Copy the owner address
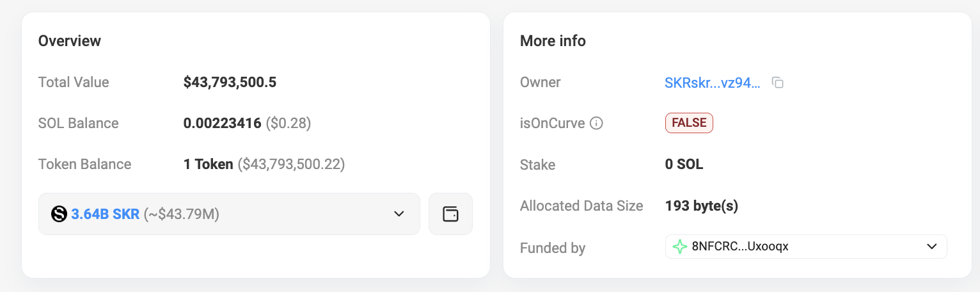Viewport: 980px width, 292px height. [778, 83]
